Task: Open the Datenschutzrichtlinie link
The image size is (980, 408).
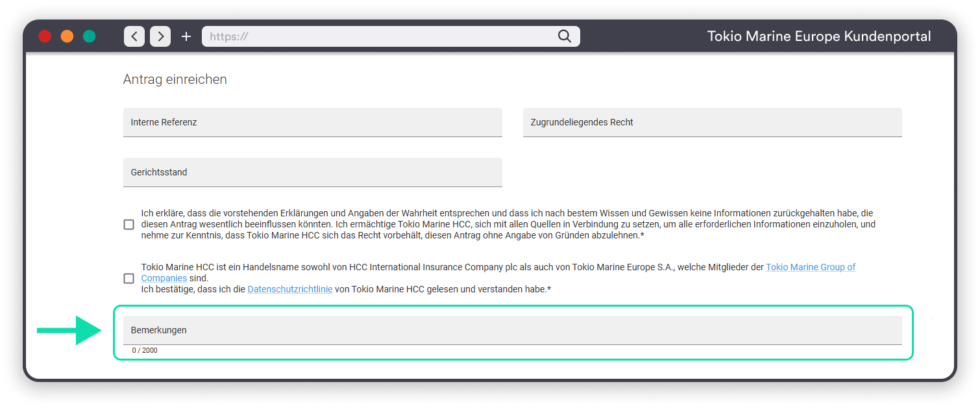Action: 290,289
